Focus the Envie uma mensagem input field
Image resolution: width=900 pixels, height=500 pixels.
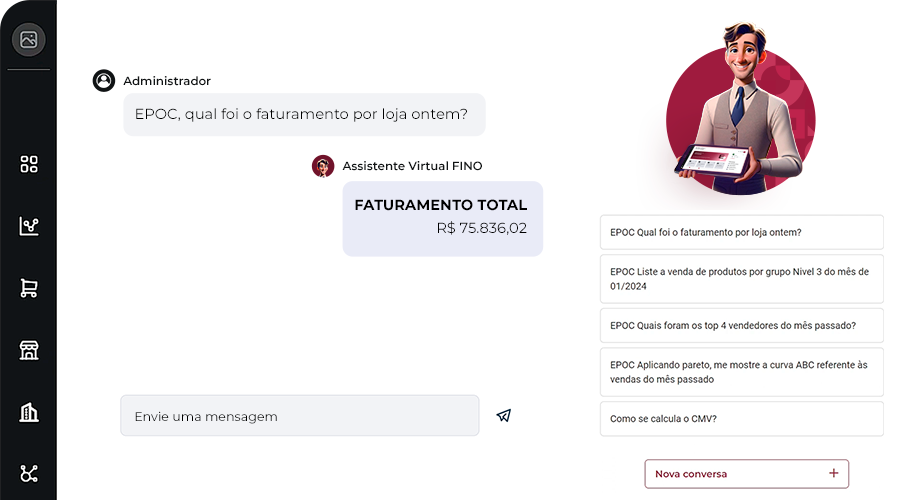[x=300, y=416]
